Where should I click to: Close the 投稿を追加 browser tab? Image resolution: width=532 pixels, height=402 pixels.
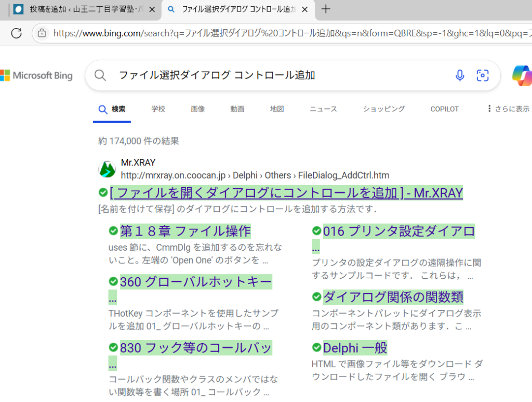tap(152, 9)
